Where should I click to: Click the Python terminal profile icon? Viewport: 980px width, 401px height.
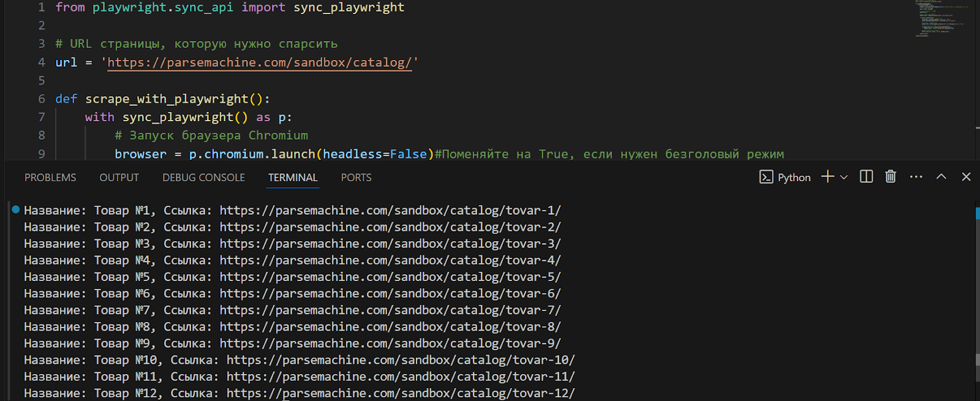pos(766,177)
